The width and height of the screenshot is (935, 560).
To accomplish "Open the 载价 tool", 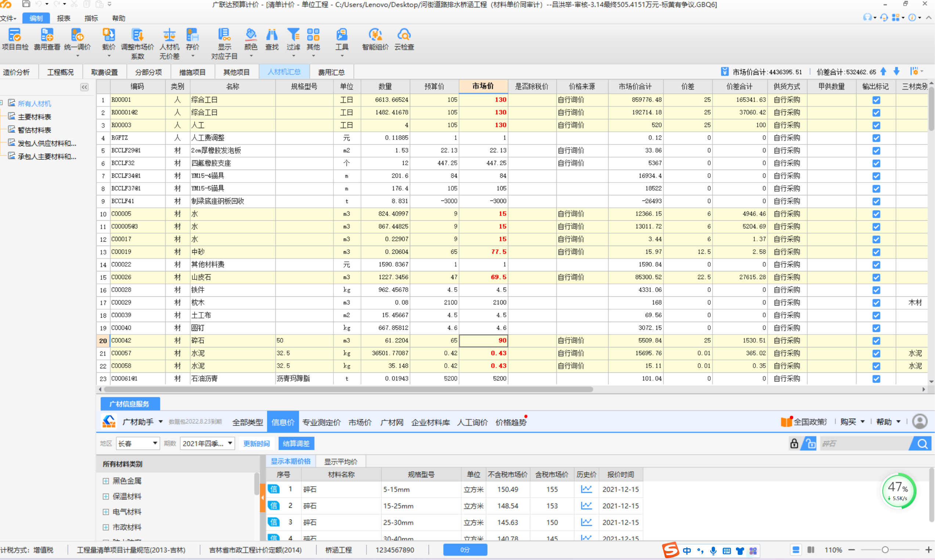I will pyautogui.click(x=109, y=39).
